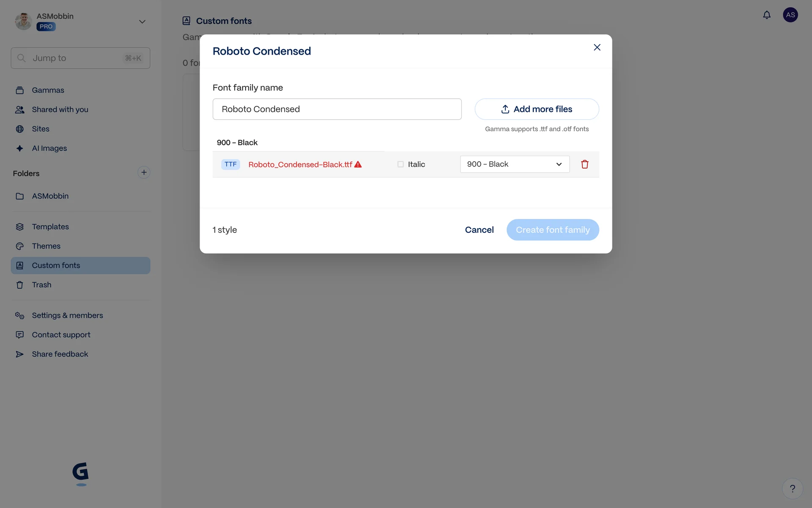Viewport: 812px width, 508px height.
Task: Focus the Jump to search box
Action: pos(80,58)
